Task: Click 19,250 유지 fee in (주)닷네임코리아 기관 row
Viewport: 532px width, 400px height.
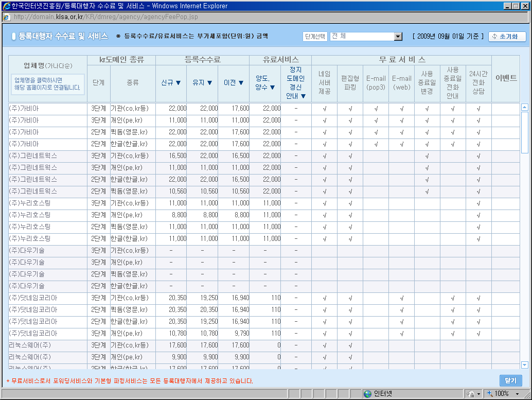Action: tap(209, 298)
